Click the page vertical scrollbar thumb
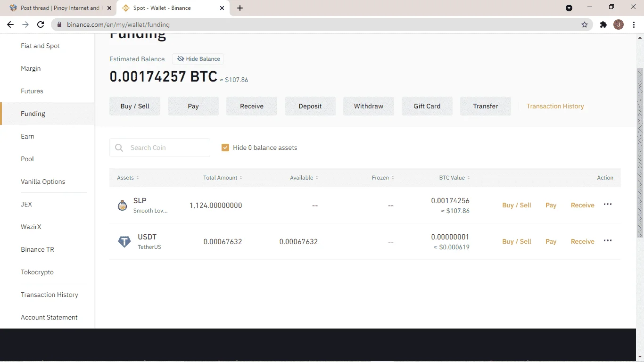This screenshot has width=644, height=362. [x=640, y=152]
